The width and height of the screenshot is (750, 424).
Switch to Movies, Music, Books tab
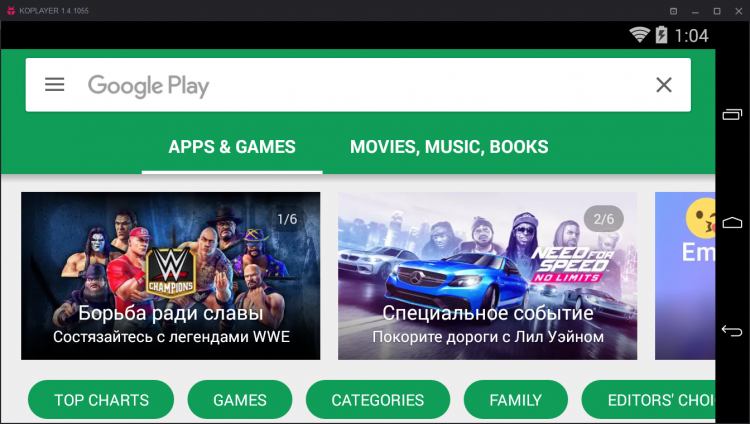point(449,147)
